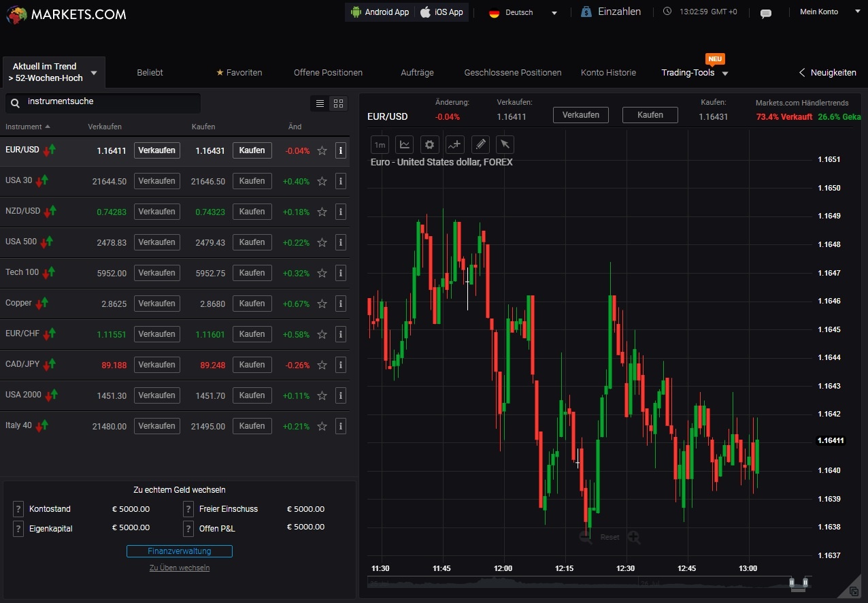Image resolution: width=868 pixels, height=603 pixels.
Task: Switch to grid view layout
Action: click(338, 103)
